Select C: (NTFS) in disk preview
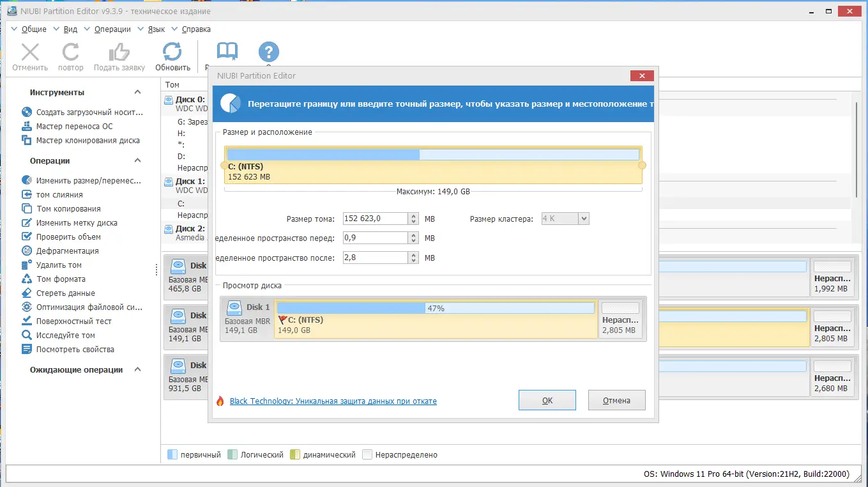The height and width of the screenshot is (487, 868). [436, 318]
